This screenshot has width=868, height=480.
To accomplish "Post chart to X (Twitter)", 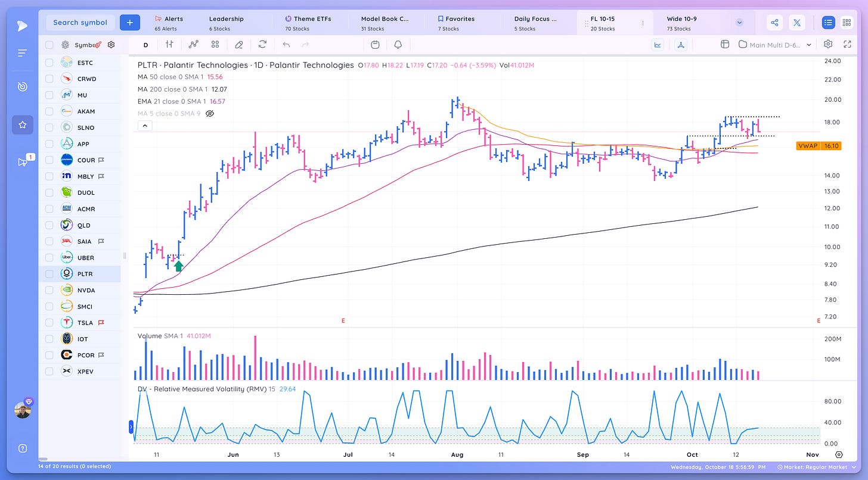I will 797,23.
